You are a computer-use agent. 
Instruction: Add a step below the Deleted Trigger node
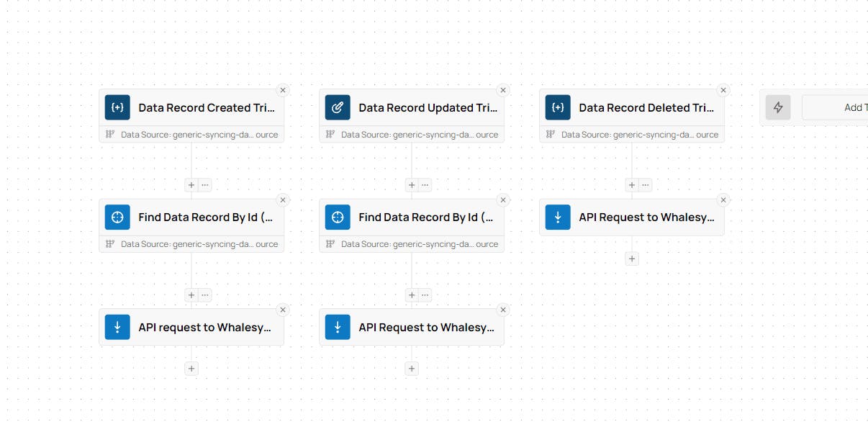[632, 185]
